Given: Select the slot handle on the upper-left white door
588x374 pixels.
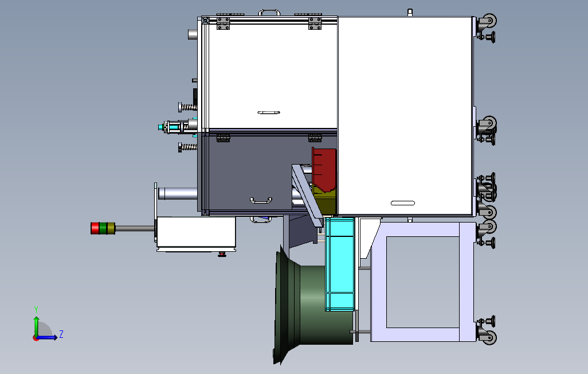Looking at the screenshot, I should pos(269,112).
